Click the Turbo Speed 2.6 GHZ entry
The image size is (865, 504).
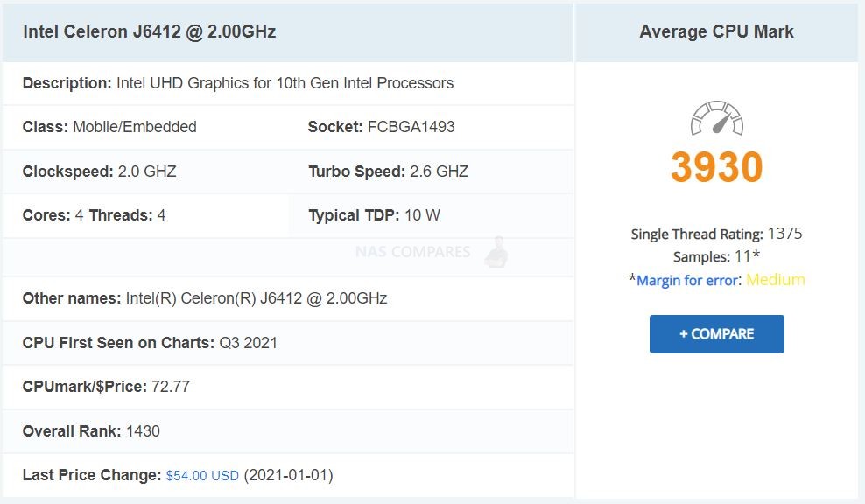389,171
